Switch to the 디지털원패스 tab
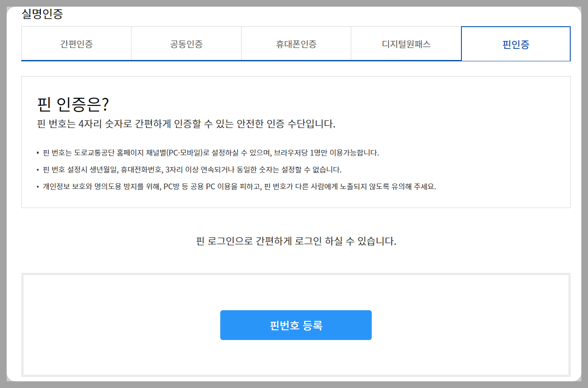 tap(406, 44)
